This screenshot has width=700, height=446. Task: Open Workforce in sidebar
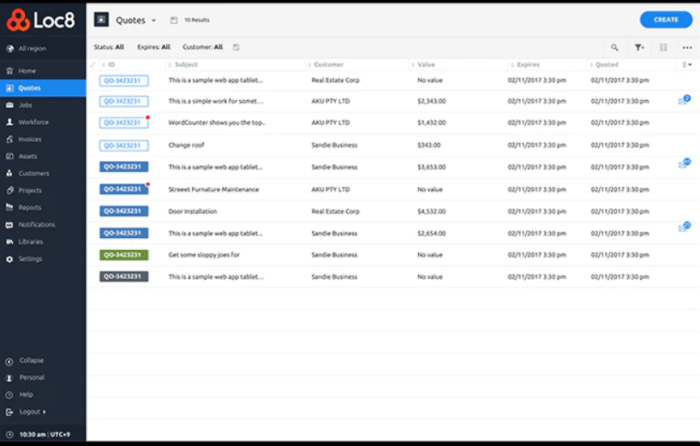(x=33, y=122)
